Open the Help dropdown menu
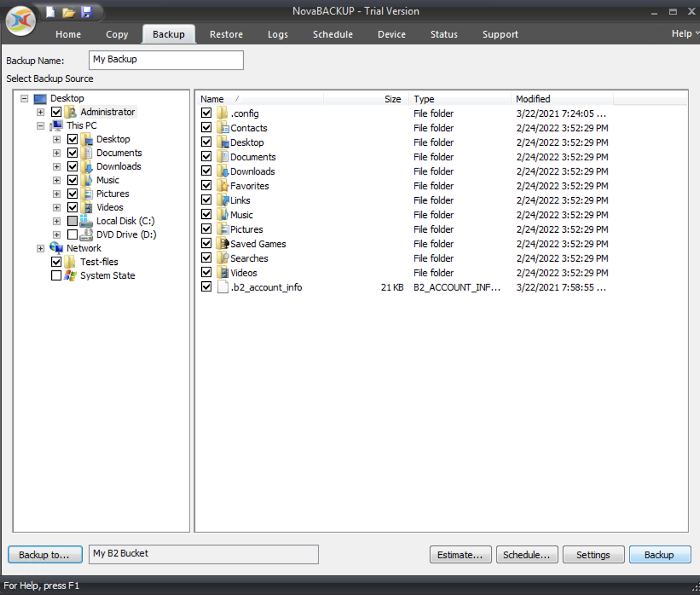The width and height of the screenshot is (700, 595). pos(685,34)
